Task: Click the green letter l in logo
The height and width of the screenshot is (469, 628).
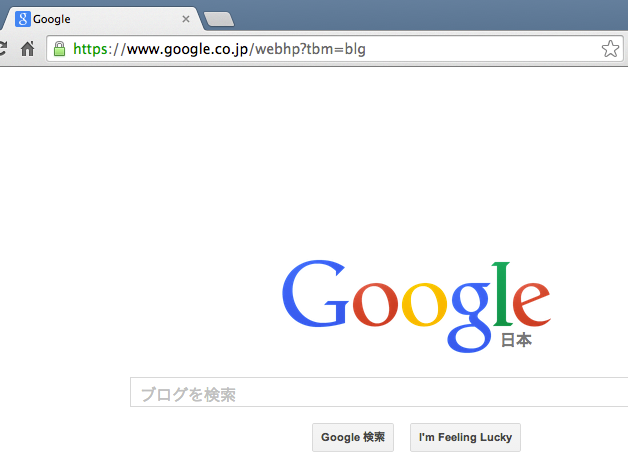Action: click(502, 294)
